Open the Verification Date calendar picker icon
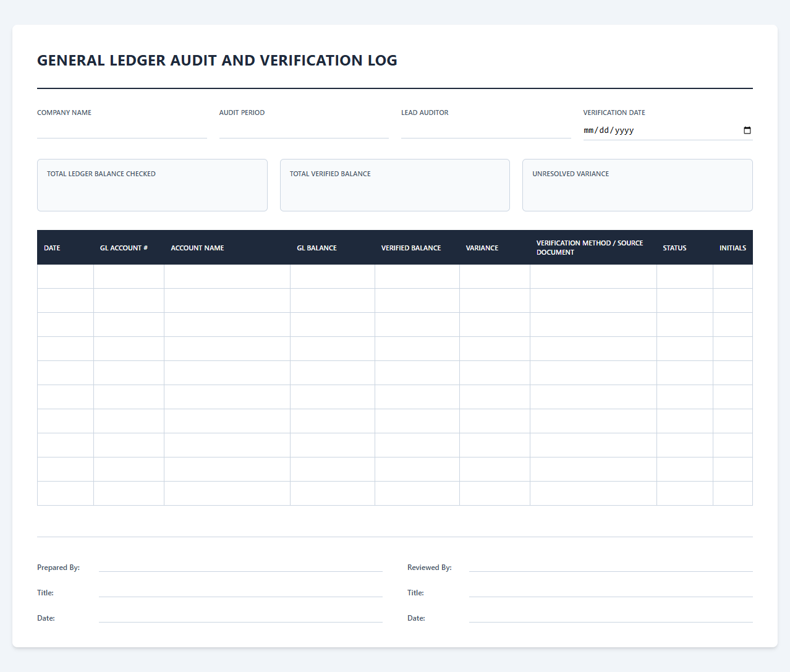 pyautogui.click(x=747, y=130)
